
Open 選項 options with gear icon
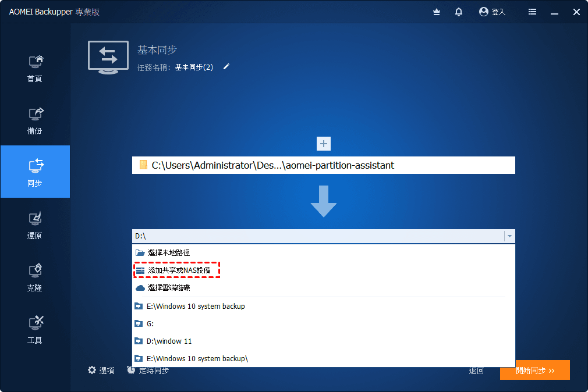click(x=101, y=370)
